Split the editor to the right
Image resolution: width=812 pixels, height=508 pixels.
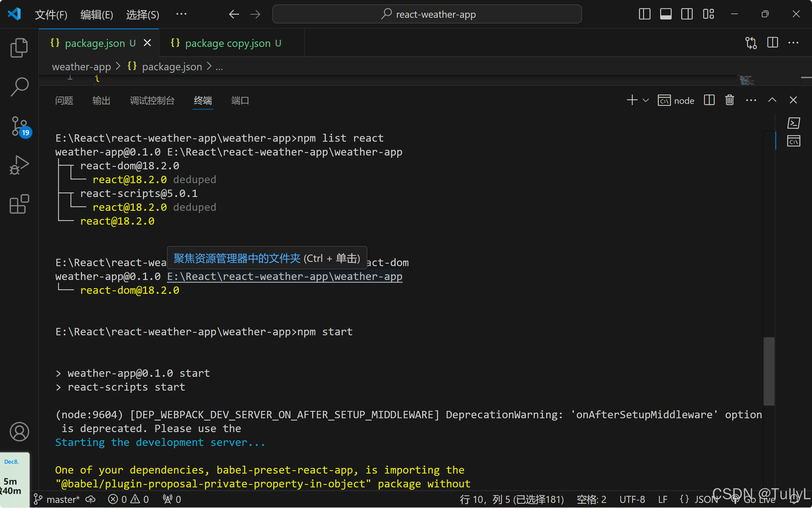[x=773, y=43]
